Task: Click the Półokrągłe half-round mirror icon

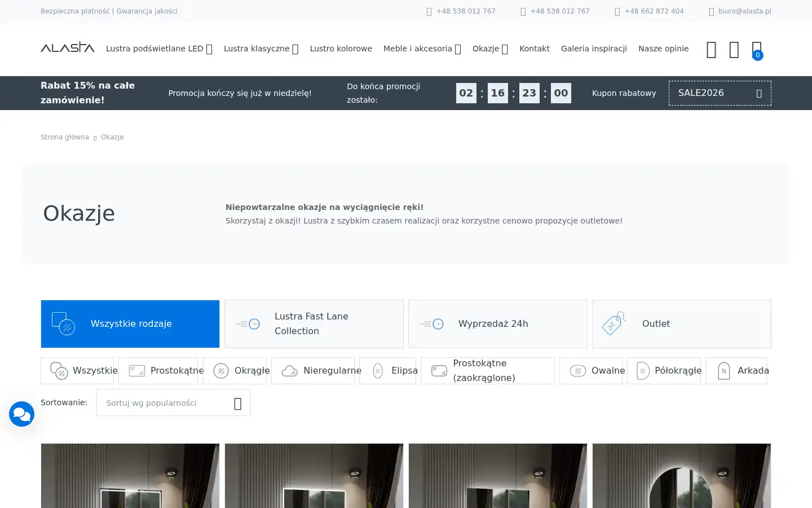Action: [643, 371]
